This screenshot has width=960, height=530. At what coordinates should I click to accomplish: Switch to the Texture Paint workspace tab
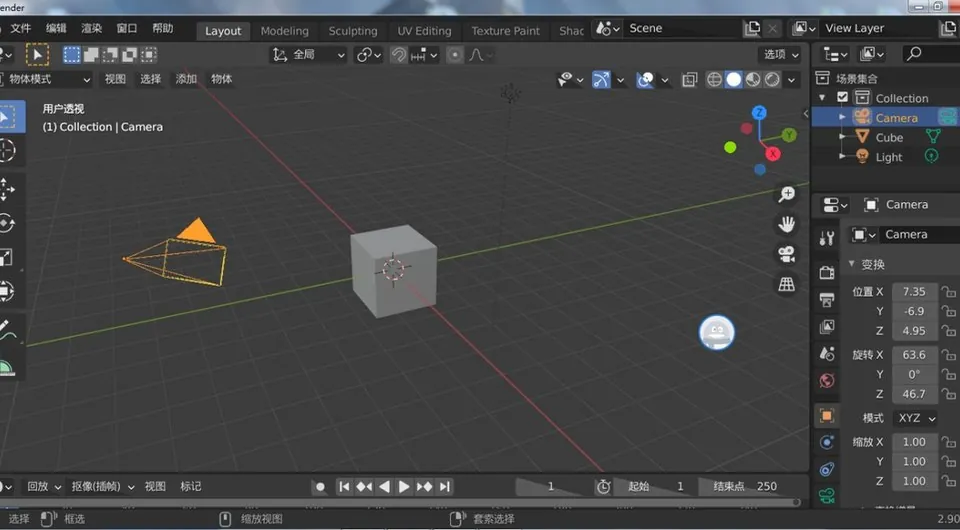pyautogui.click(x=506, y=31)
